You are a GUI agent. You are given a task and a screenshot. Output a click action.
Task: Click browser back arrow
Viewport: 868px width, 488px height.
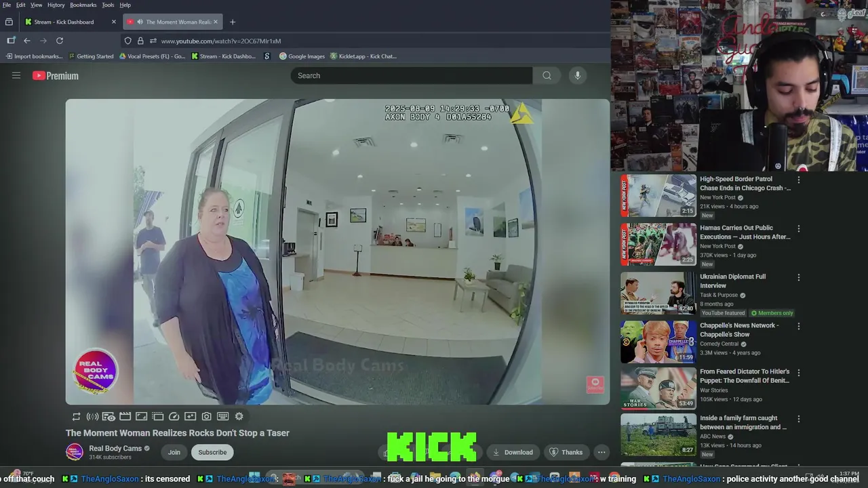27,41
